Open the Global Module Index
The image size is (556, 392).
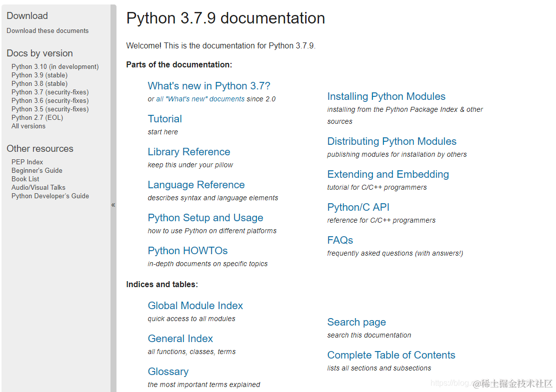tap(195, 305)
